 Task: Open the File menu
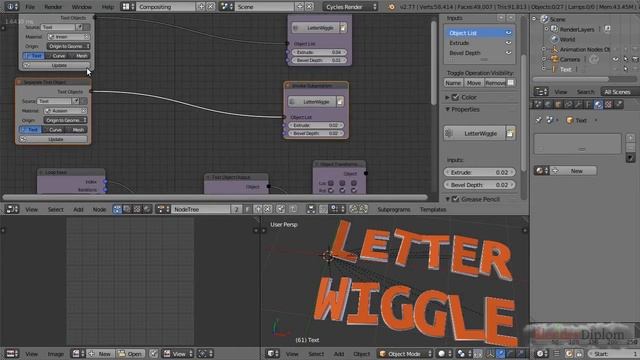click(30, 7)
